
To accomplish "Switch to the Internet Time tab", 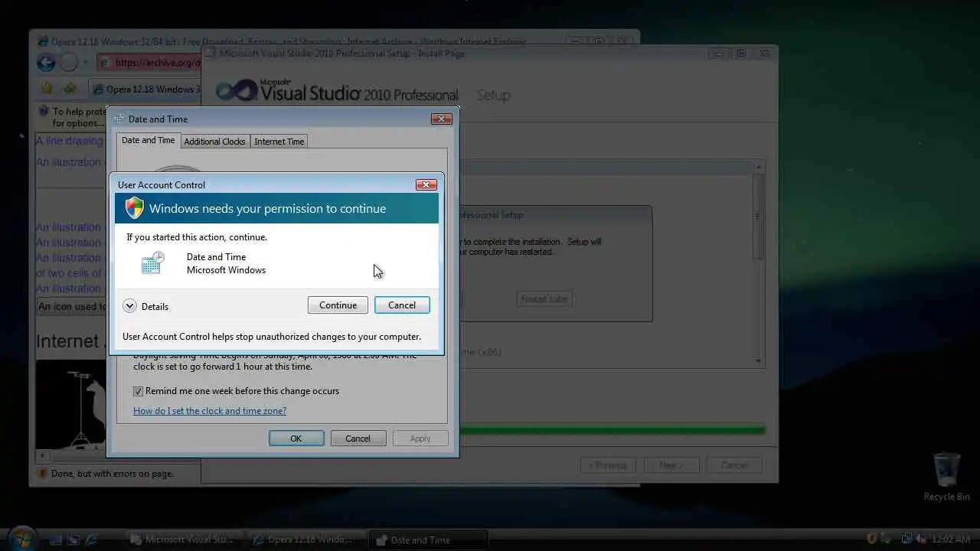I will tap(279, 142).
